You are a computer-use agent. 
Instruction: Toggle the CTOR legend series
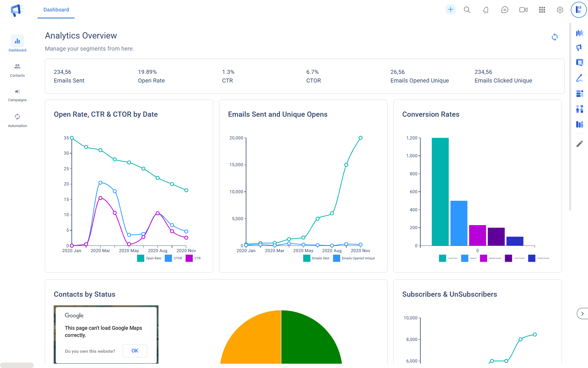click(x=177, y=258)
